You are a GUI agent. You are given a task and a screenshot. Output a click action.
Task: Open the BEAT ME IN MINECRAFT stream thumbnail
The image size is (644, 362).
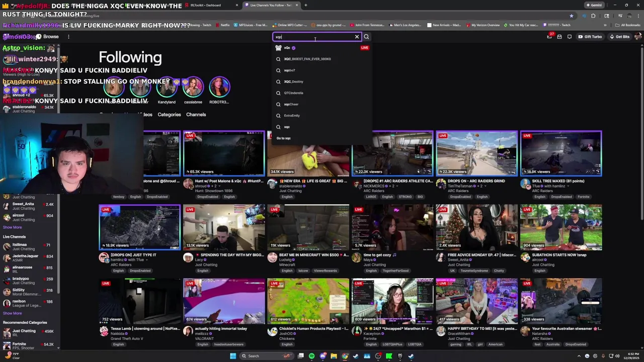point(308,227)
